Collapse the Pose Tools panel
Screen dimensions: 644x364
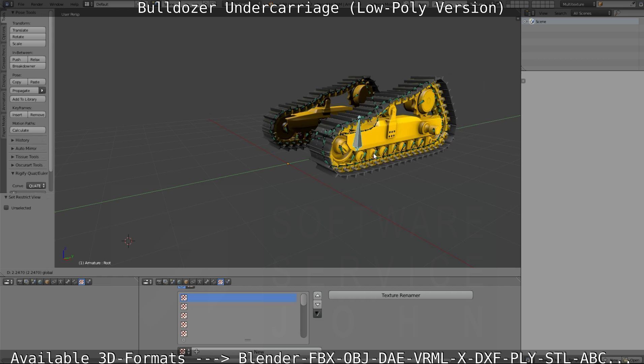click(x=13, y=12)
